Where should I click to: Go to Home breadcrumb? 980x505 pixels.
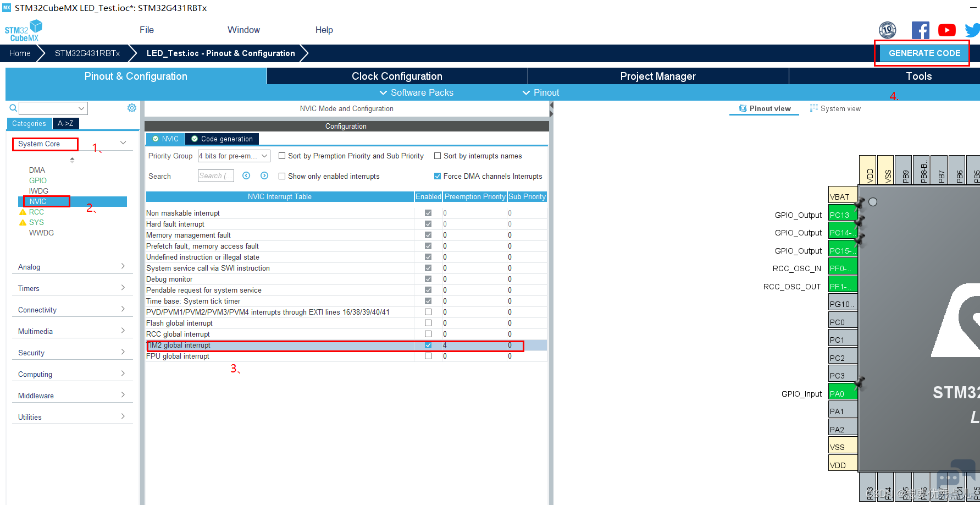pos(20,53)
